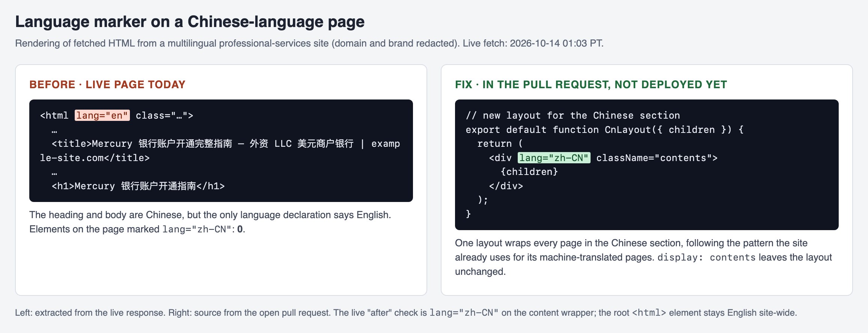This screenshot has width=868, height=333.
Task: Click the "// new layout for the Chinese section" comment
Action: 573,115
